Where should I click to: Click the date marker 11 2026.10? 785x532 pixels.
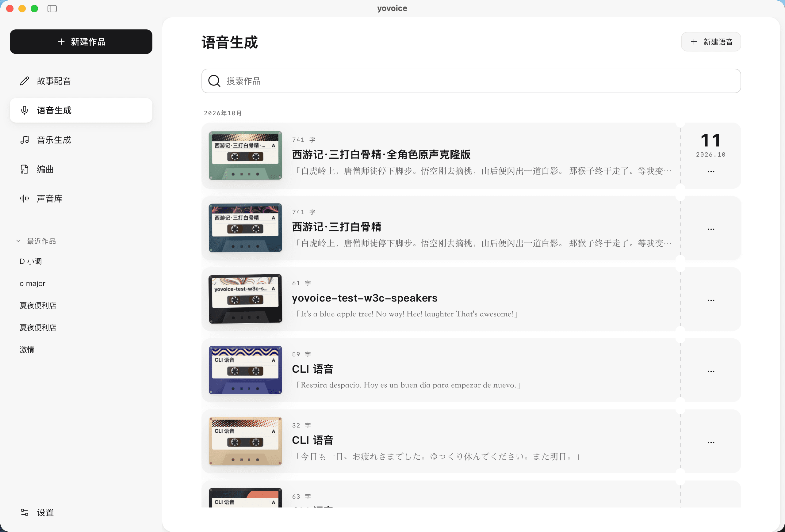pyautogui.click(x=711, y=145)
